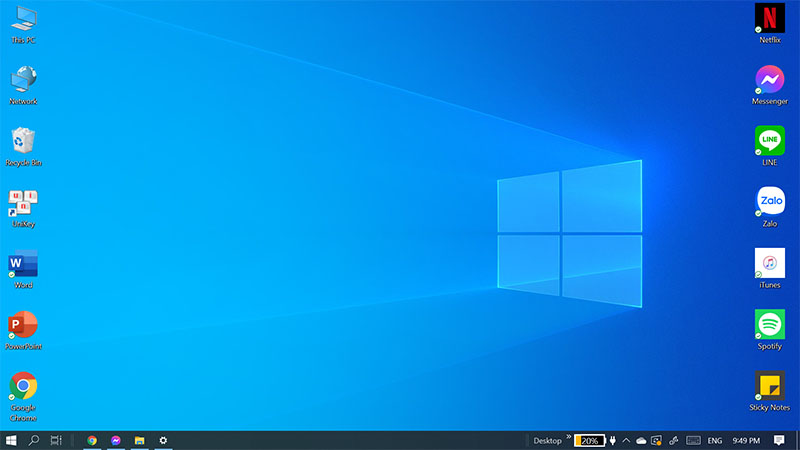Viewport: 800px width, 450px height.
Task: Click the display tray icon with orange dot
Action: click(x=657, y=441)
